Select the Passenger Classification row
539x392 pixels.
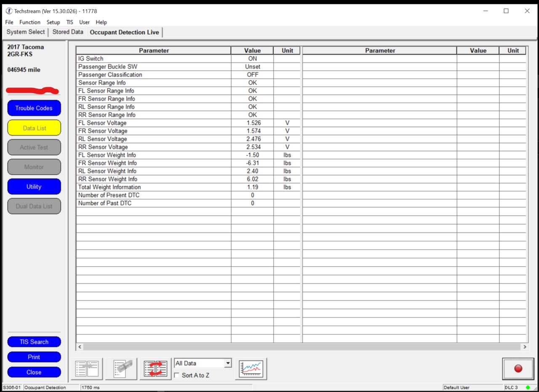point(188,75)
